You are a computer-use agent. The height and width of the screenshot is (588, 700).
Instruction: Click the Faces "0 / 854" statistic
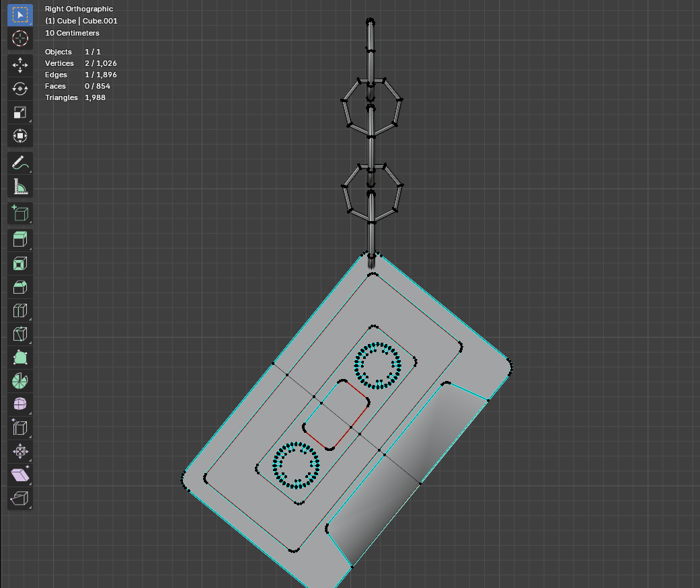tap(98, 86)
